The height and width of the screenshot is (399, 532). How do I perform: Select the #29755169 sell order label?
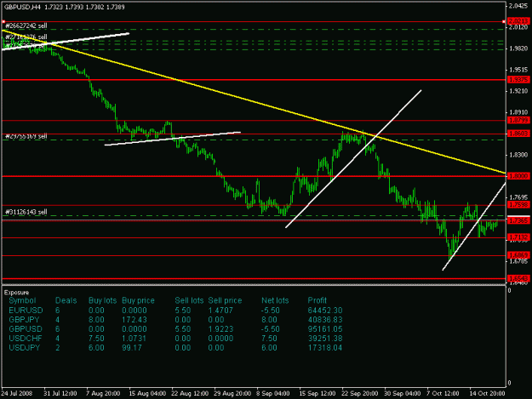pyautogui.click(x=26, y=136)
